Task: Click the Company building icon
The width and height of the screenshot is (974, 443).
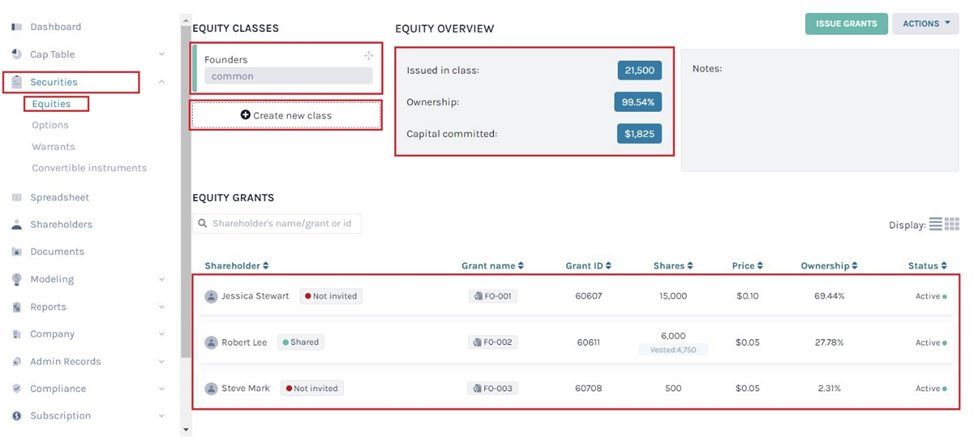Action: point(17,334)
